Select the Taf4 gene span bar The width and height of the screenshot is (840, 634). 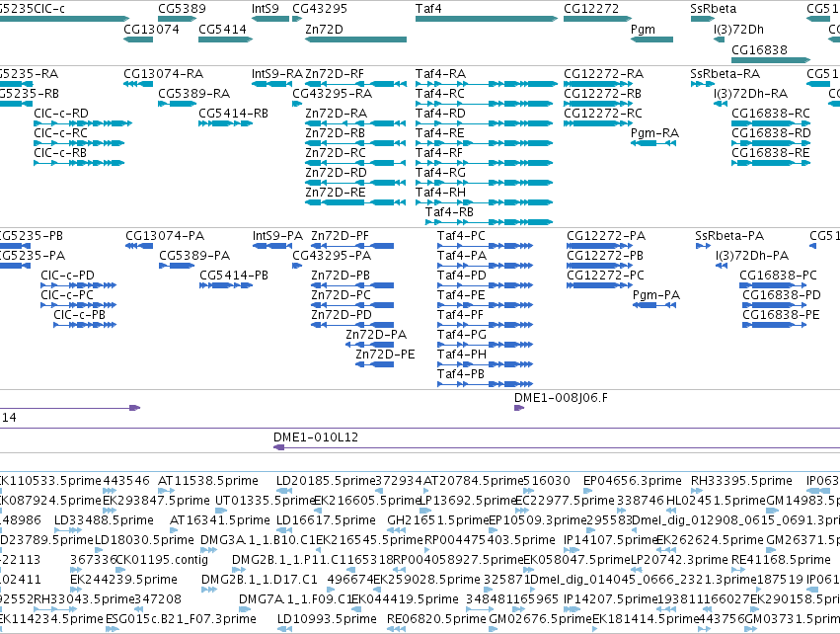[487, 19]
